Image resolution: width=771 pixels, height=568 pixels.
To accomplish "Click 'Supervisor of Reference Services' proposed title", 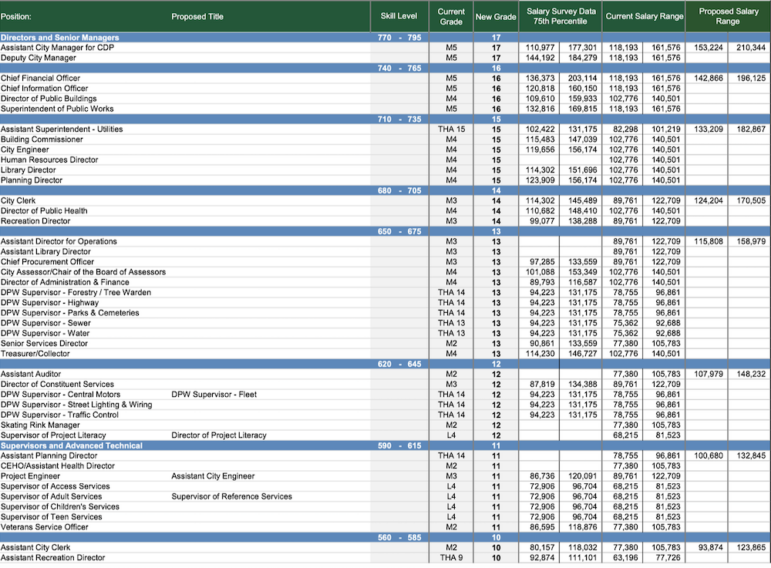I will (232, 497).
